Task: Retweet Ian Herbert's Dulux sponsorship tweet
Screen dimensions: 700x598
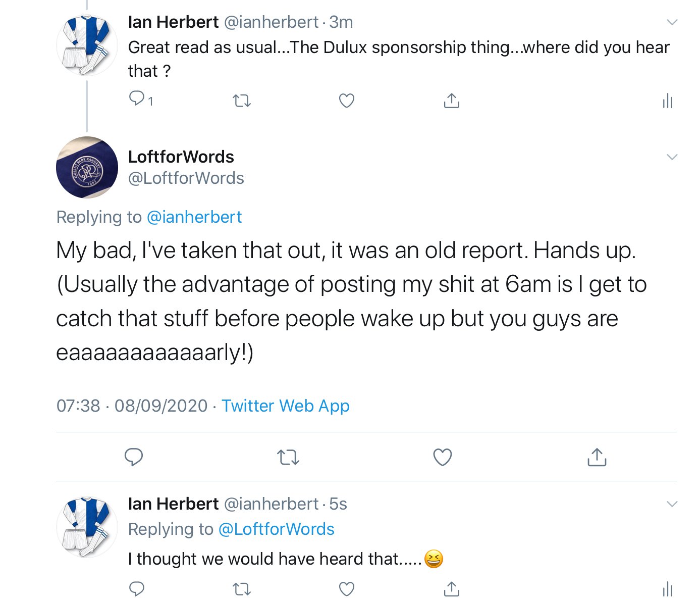Action: pyautogui.click(x=242, y=101)
